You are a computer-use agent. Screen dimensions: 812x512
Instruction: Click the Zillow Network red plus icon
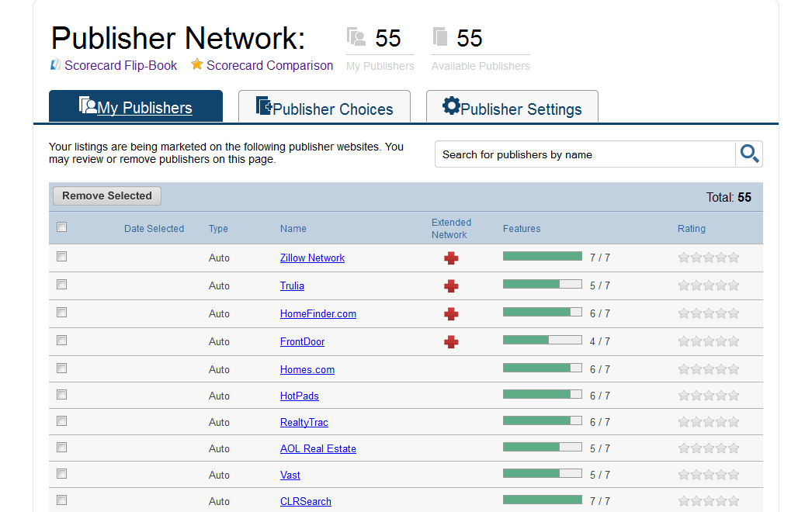[x=451, y=258]
